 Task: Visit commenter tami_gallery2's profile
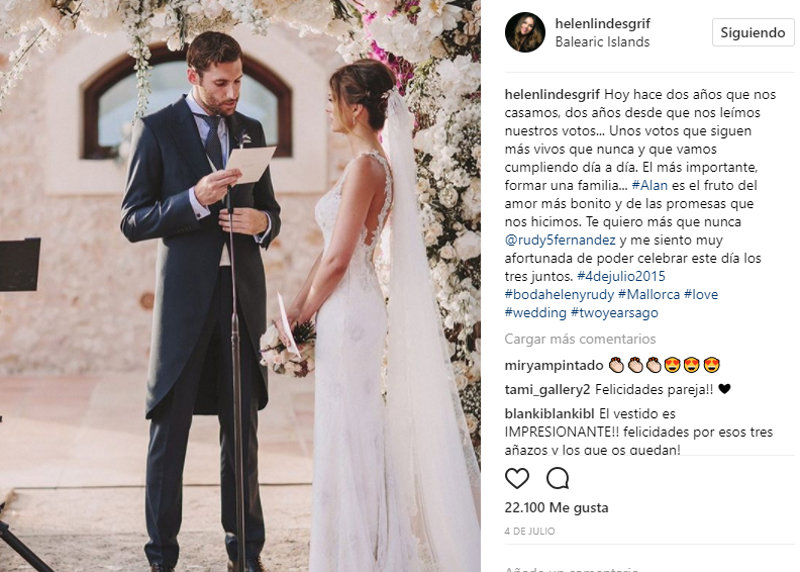pos(547,390)
